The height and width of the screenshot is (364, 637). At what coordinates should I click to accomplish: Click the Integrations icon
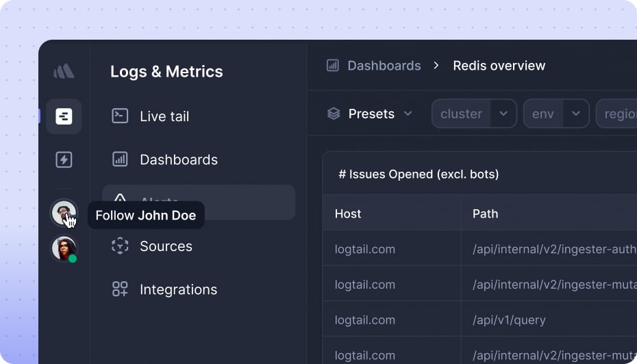(x=120, y=289)
